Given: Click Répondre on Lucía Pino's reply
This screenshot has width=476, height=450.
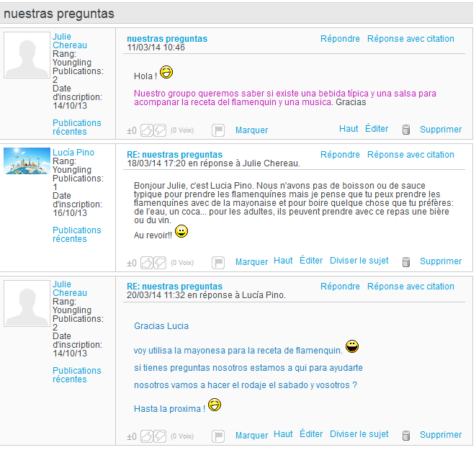Looking at the screenshot, I should pyautogui.click(x=340, y=155).
